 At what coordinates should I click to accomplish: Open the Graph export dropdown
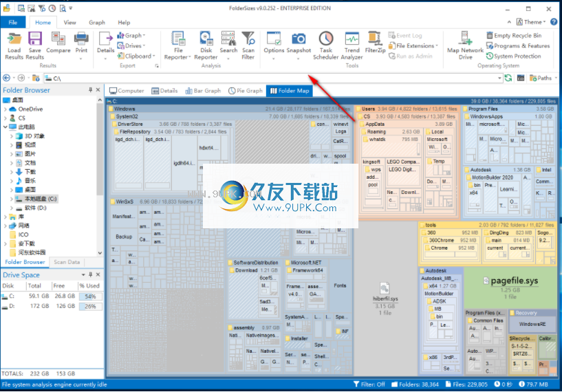coord(131,36)
